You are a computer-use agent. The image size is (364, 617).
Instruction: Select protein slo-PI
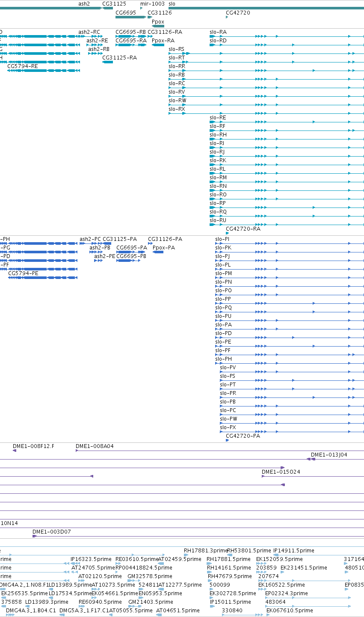222,239
